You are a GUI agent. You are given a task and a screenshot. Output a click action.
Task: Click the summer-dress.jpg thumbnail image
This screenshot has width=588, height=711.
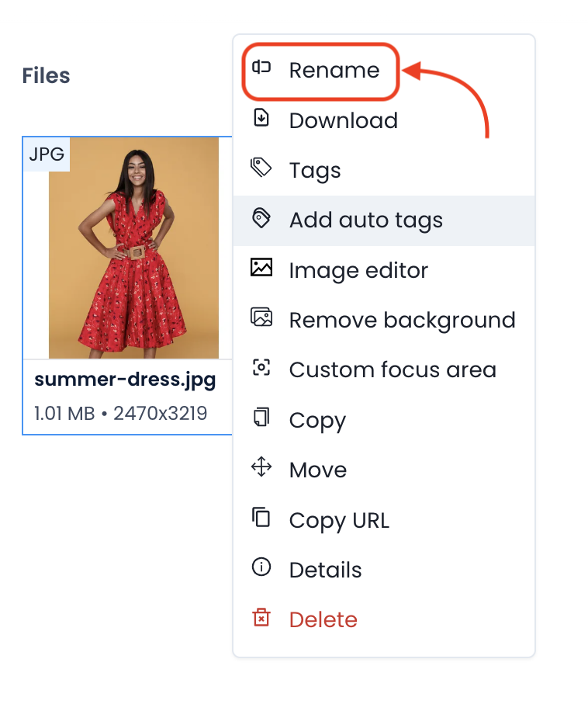(x=133, y=248)
